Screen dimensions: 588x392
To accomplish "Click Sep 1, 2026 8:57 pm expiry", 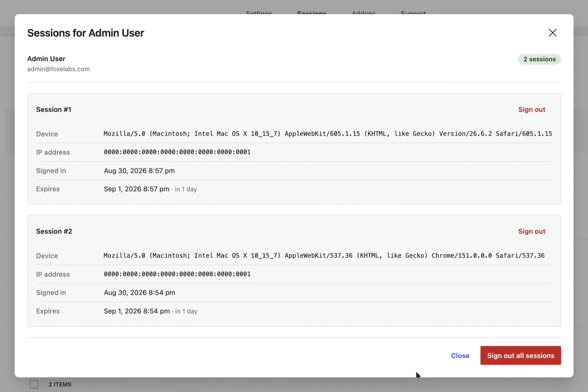I will point(136,189).
